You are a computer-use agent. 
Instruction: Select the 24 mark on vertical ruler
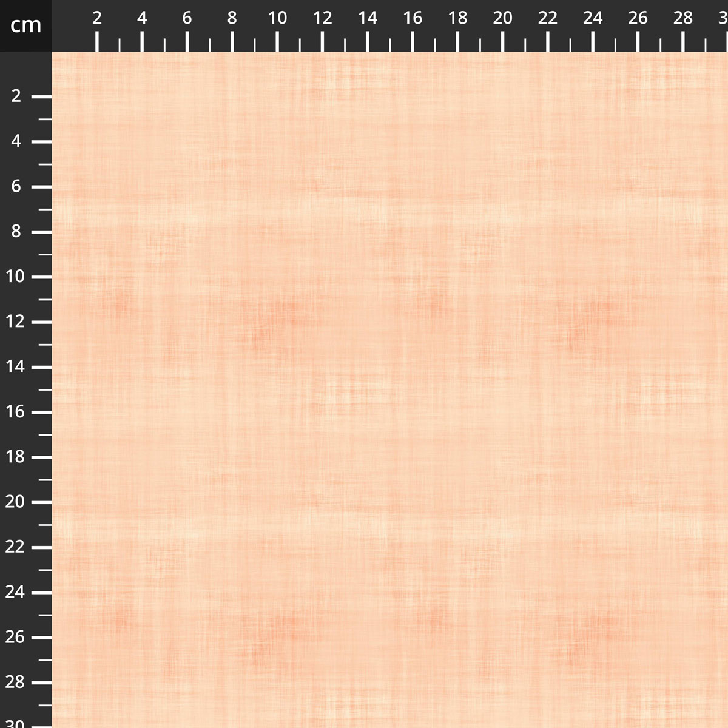tap(15, 592)
